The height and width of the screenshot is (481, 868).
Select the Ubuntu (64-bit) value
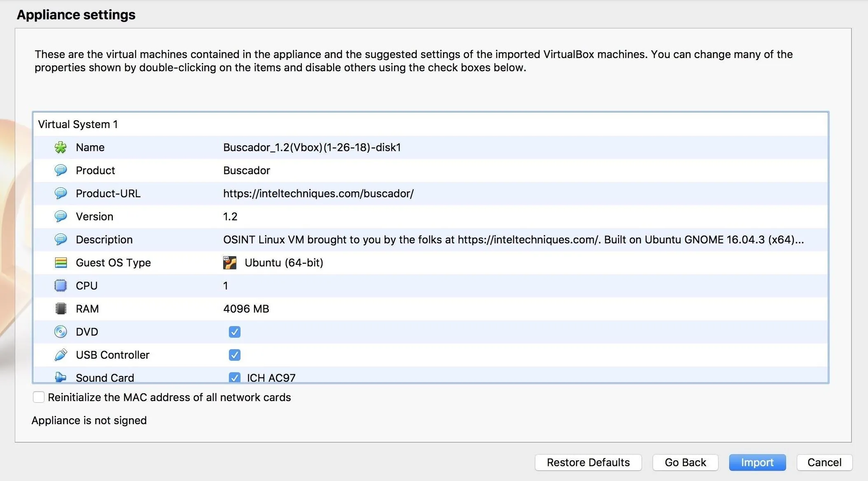[284, 263]
